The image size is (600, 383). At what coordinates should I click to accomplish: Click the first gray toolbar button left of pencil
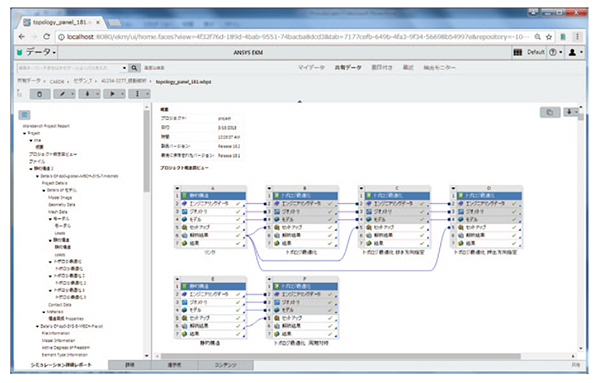click(x=40, y=94)
